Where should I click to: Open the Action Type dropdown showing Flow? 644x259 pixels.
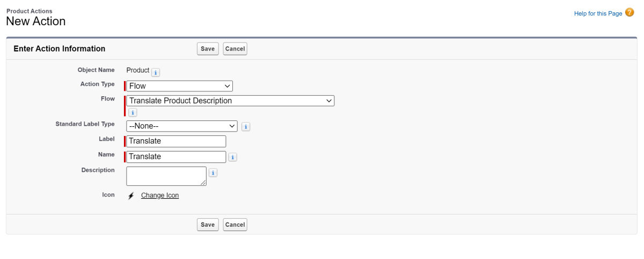[180, 86]
